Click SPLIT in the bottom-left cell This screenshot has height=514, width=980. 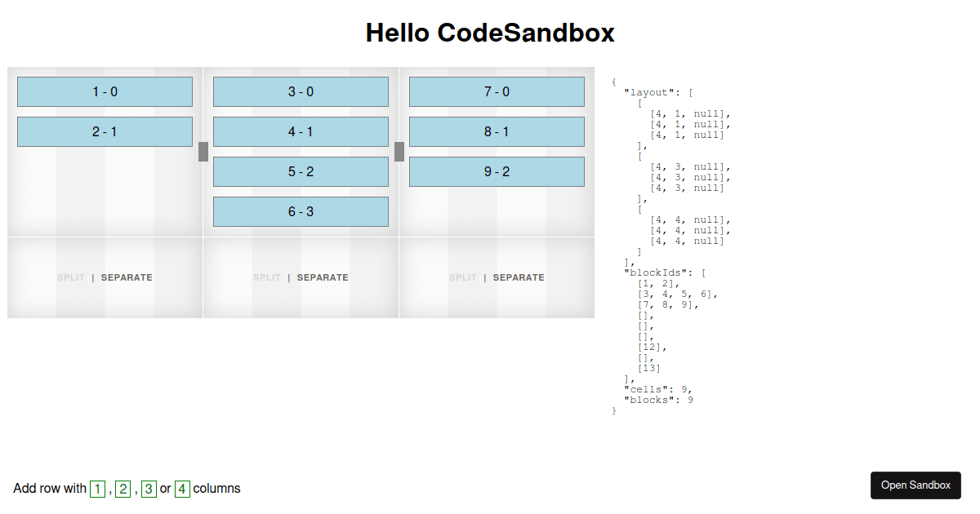pyautogui.click(x=71, y=277)
